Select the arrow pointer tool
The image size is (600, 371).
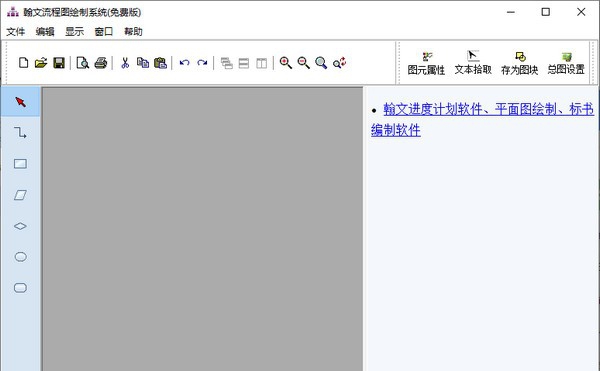point(20,102)
